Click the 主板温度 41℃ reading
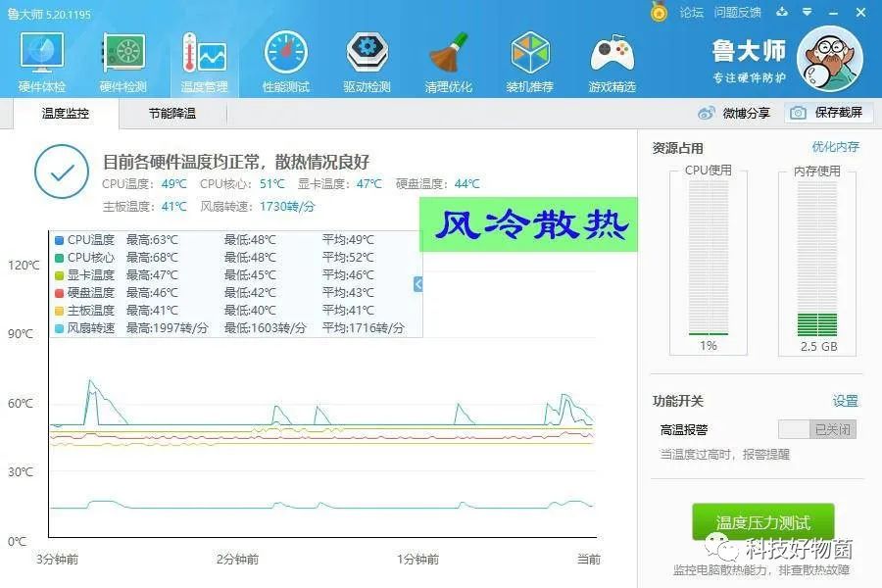The image size is (882, 588). point(144,207)
